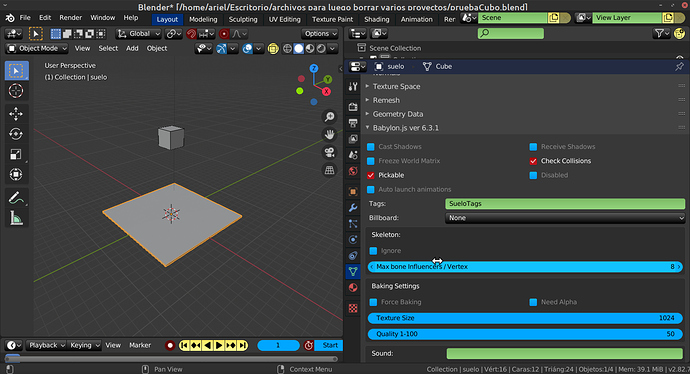The width and height of the screenshot is (690, 374).
Task: Open the Options button in viewport header
Action: pyautogui.click(x=320, y=33)
